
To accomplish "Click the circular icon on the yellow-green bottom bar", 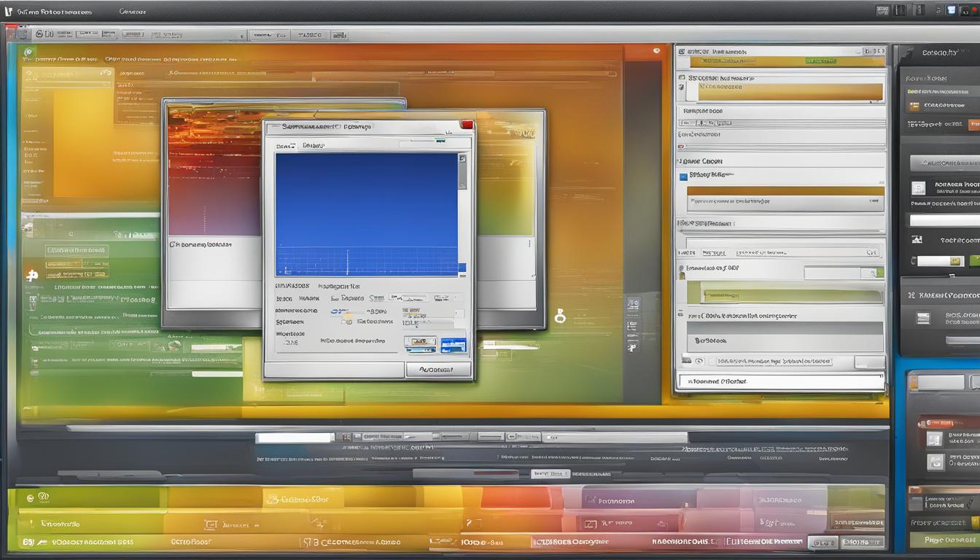I will tap(31, 498).
